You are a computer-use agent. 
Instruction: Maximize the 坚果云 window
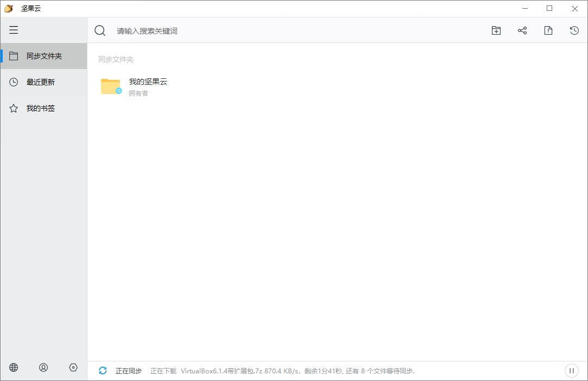pos(549,8)
